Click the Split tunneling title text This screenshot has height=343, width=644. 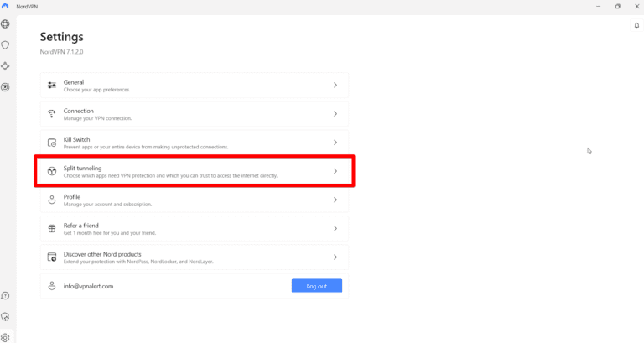(x=82, y=168)
